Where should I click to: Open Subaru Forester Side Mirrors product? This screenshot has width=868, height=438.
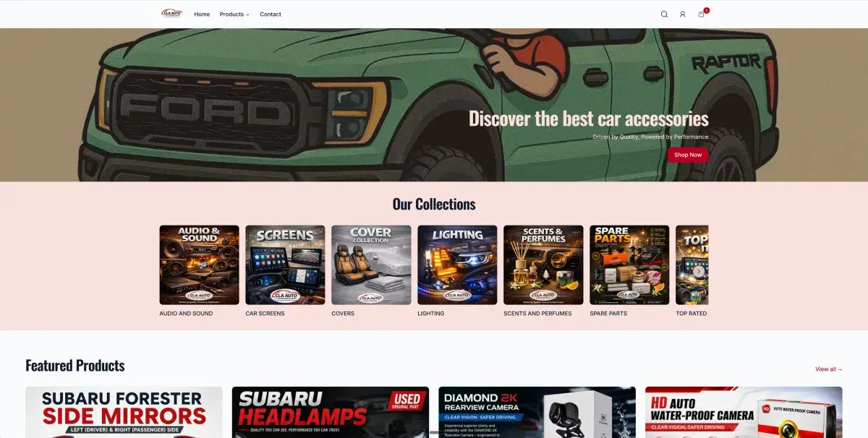(124, 412)
